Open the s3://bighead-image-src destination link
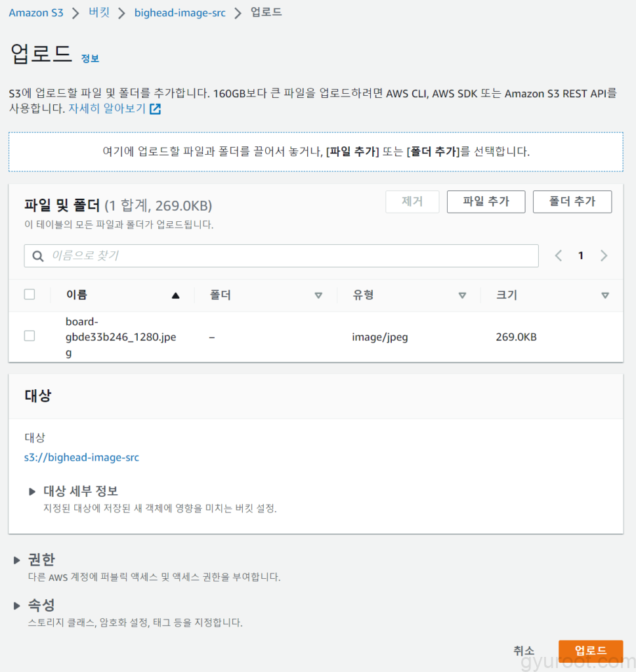Viewport: 636px width, 672px height. pos(81,457)
